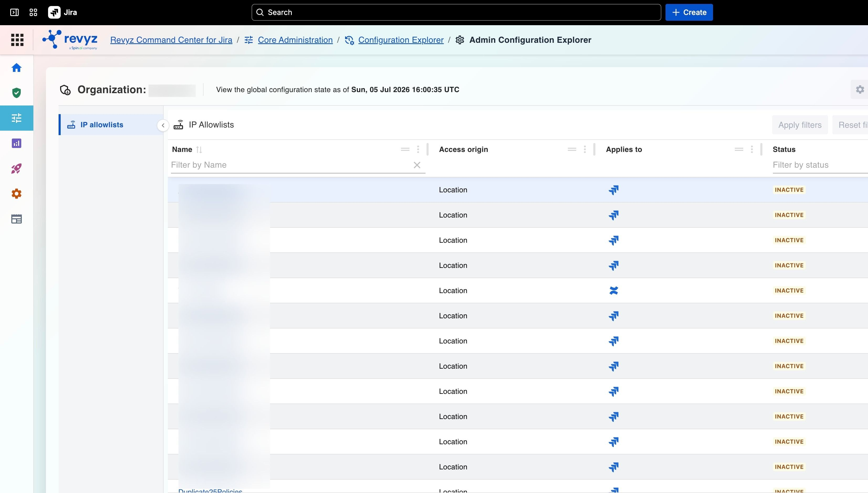The width and height of the screenshot is (868, 493).
Task: Open the home icon in left sidebar
Action: click(17, 68)
